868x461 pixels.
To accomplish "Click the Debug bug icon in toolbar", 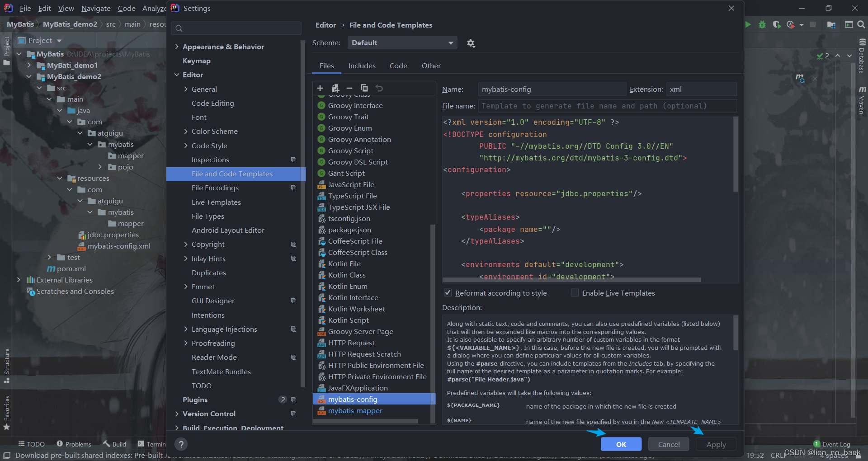I will point(762,24).
